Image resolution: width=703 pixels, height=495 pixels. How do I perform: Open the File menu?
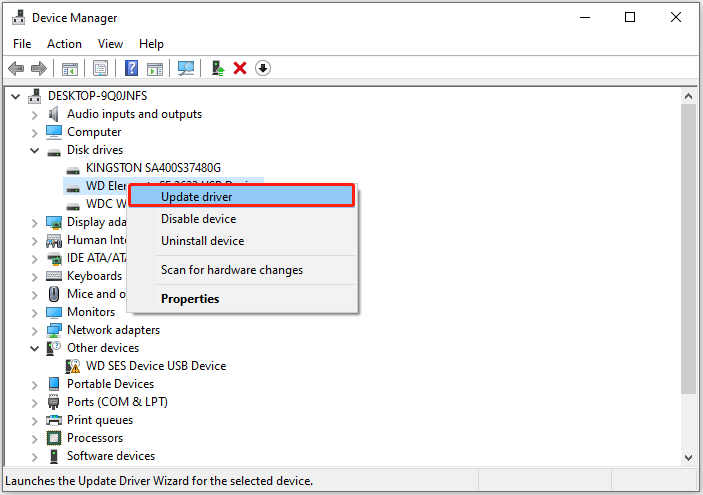tap(22, 44)
